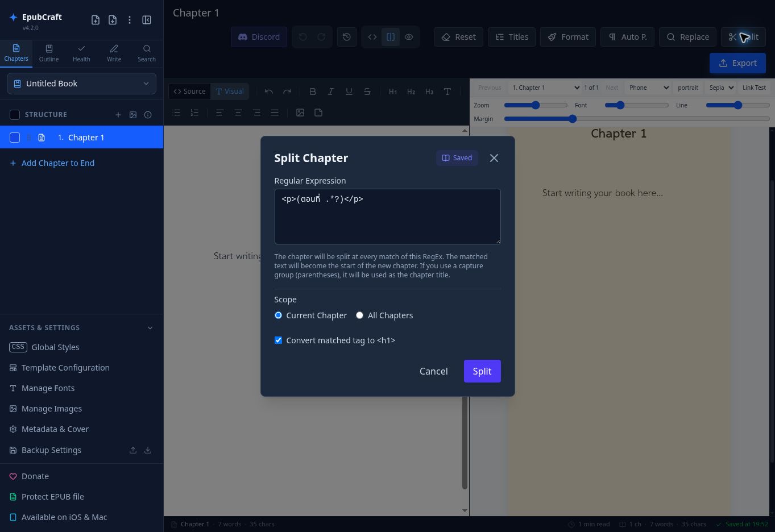Open the Sepia theme dropdown

[x=721, y=88]
